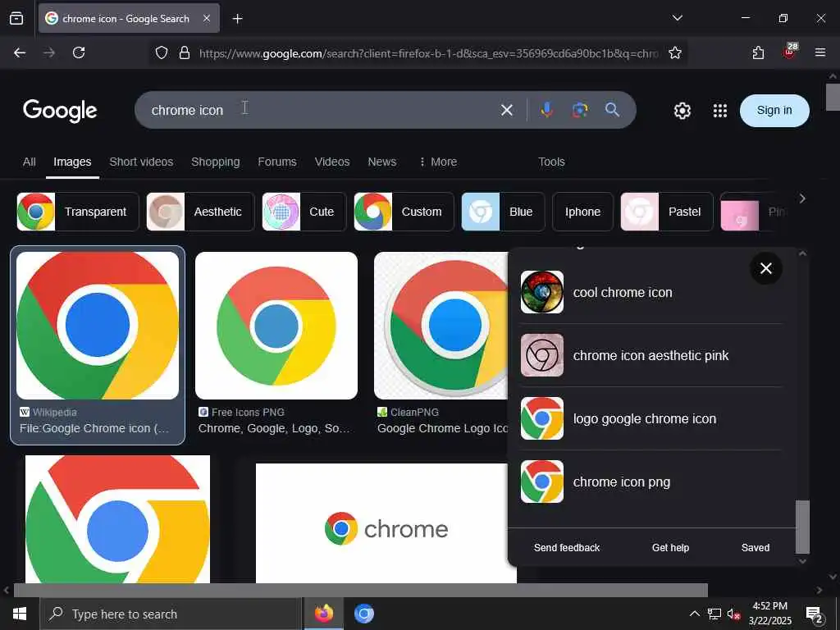Select the chrome icon png suggestion

tap(651, 482)
